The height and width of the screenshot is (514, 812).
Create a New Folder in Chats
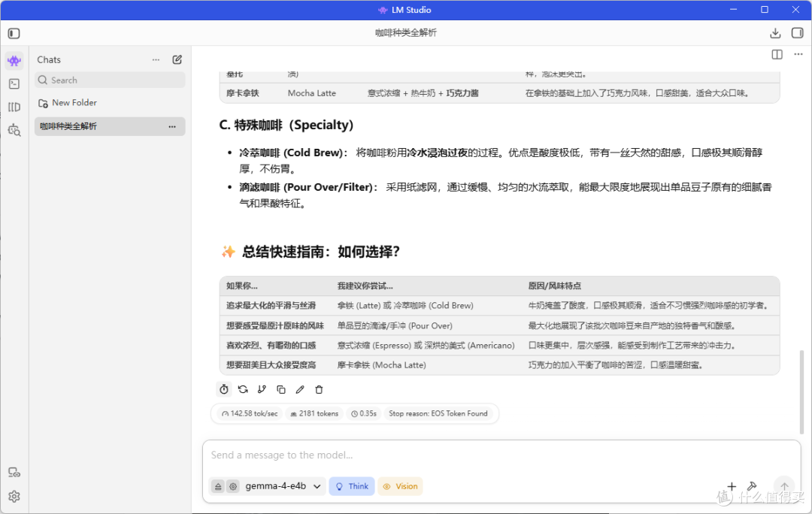[68, 103]
